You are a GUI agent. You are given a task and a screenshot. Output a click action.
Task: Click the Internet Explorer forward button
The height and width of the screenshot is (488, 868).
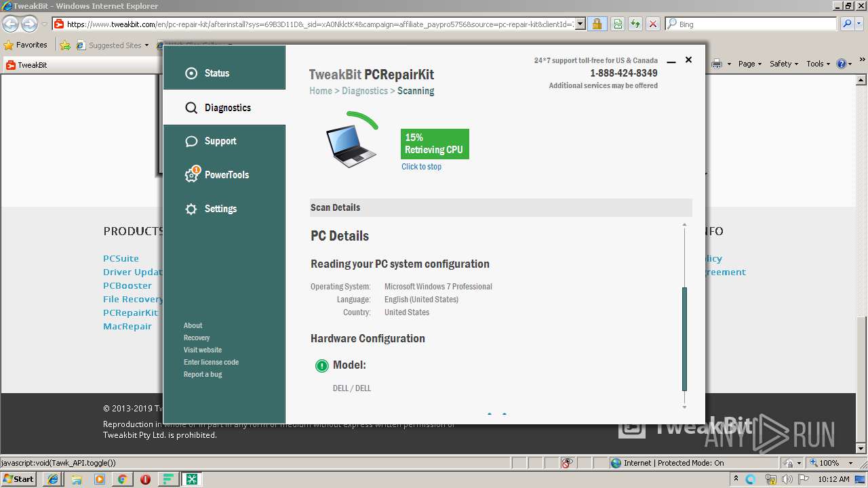click(x=29, y=24)
